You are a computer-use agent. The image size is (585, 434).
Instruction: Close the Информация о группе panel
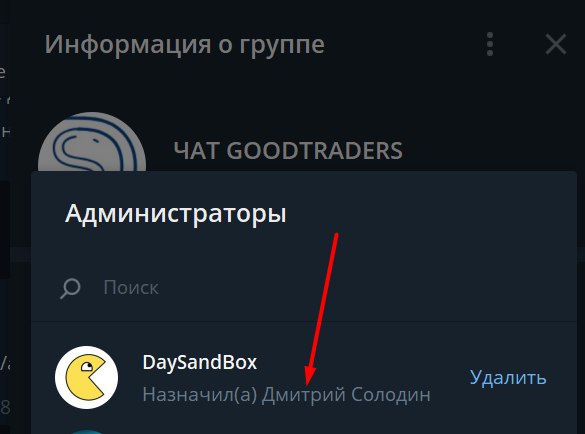[556, 44]
